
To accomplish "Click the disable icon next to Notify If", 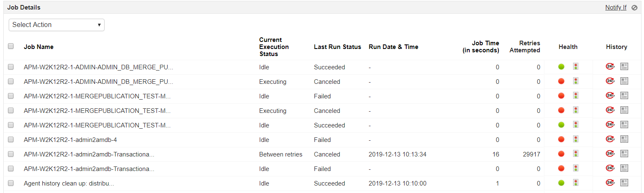I will (634, 7).
